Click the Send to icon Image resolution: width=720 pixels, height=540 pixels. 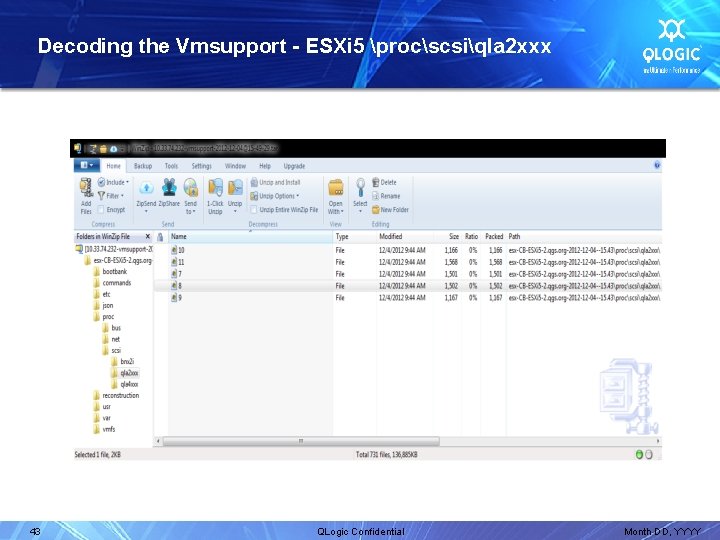[x=191, y=188]
